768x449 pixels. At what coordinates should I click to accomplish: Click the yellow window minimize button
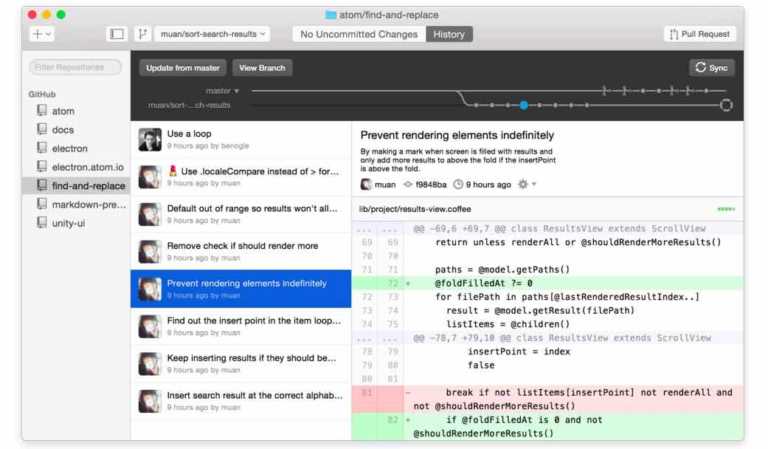click(47, 15)
